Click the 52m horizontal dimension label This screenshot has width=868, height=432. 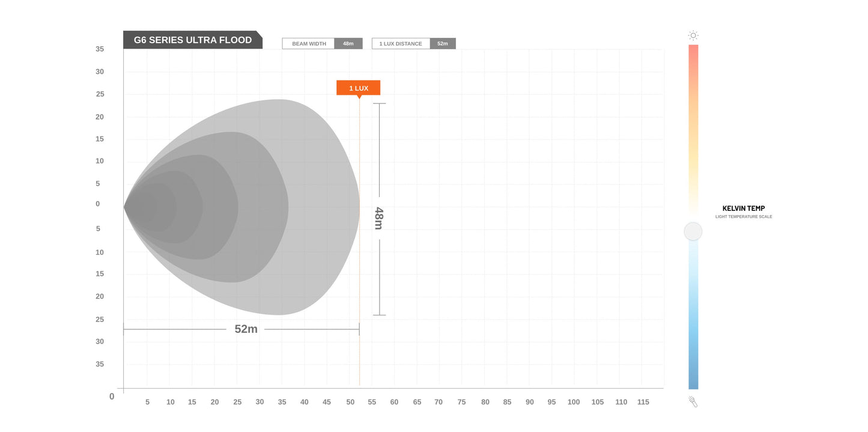(x=246, y=329)
